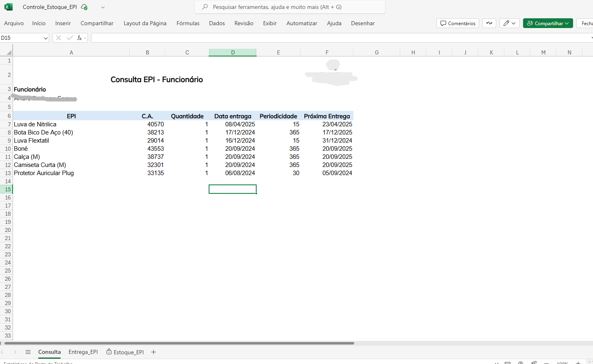Screen dimensions: 593x364
Task: Check the cloud saved status icon
Action: pos(84,7)
